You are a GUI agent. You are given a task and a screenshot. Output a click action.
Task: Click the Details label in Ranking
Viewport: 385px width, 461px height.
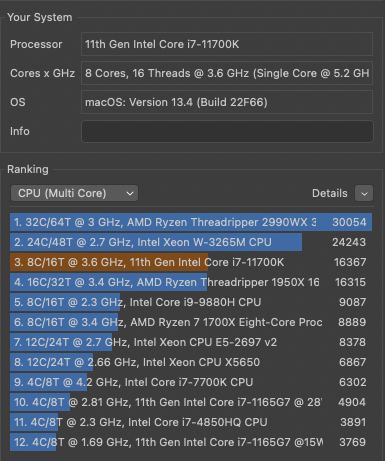[329, 193]
